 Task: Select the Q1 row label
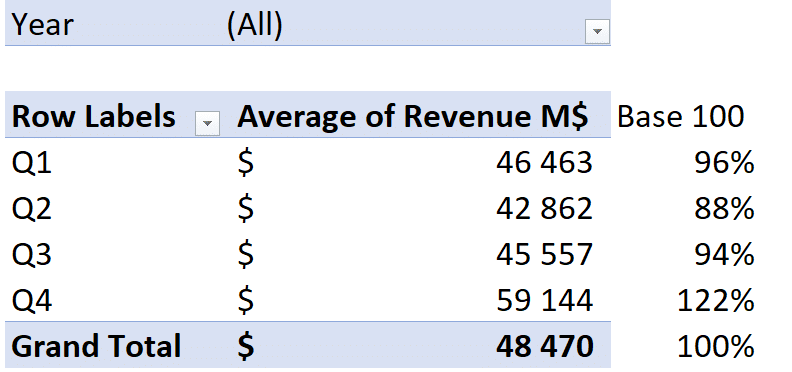coord(31,163)
